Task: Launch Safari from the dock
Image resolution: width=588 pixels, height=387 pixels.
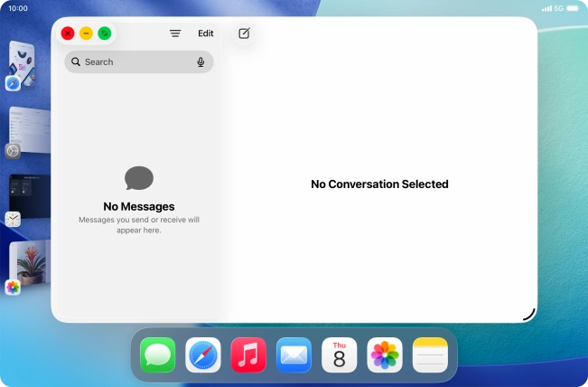Action: [203, 354]
